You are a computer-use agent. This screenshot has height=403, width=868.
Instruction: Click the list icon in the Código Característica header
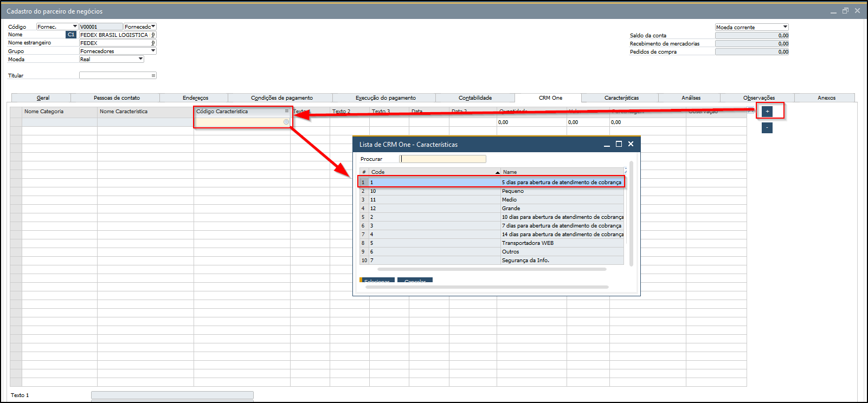(287, 111)
